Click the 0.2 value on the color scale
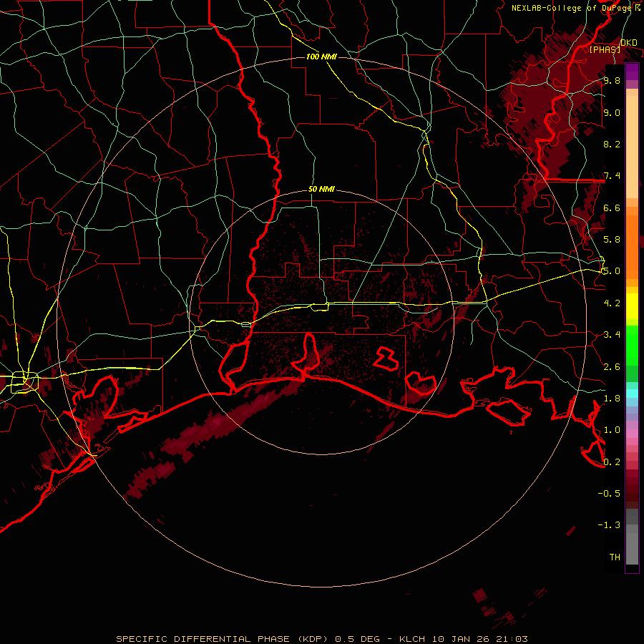Screen dimensions: 644x644 [612, 462]
